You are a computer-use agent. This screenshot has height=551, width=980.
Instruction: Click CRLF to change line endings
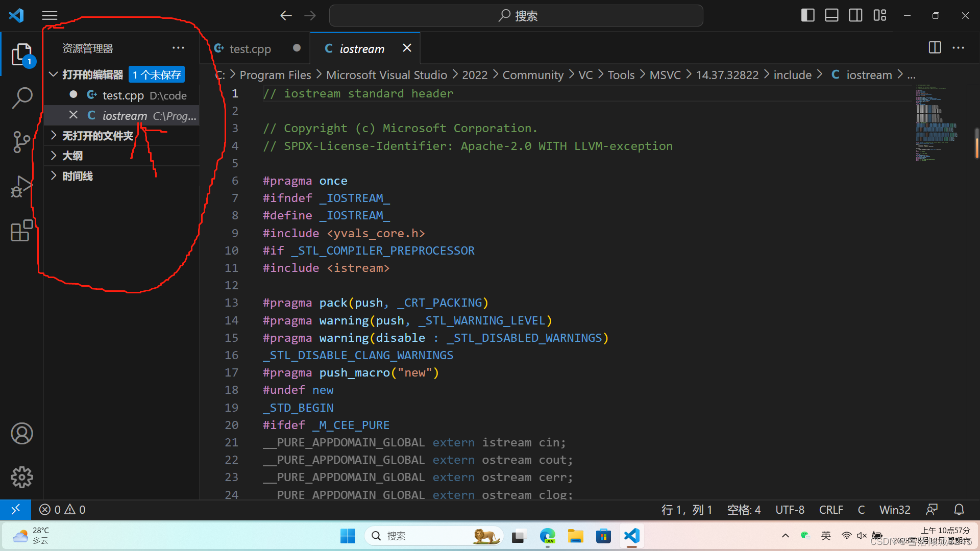(831, 509)
